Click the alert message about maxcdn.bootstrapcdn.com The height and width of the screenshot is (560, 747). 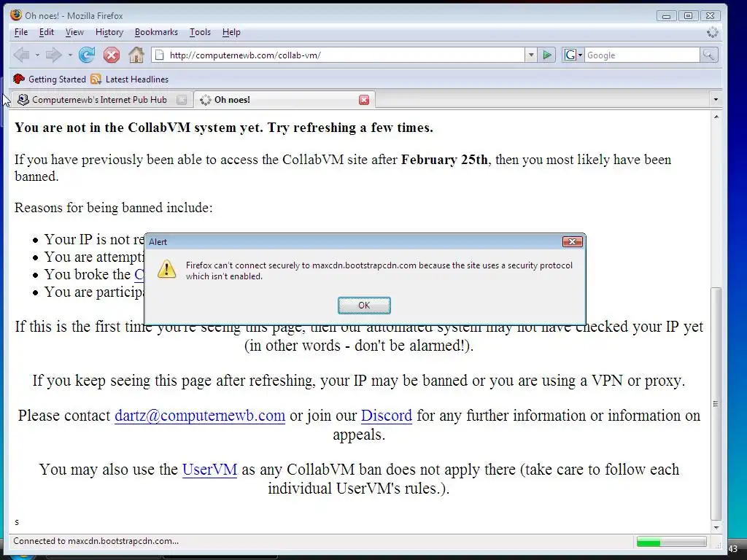(x=379, y=271)
